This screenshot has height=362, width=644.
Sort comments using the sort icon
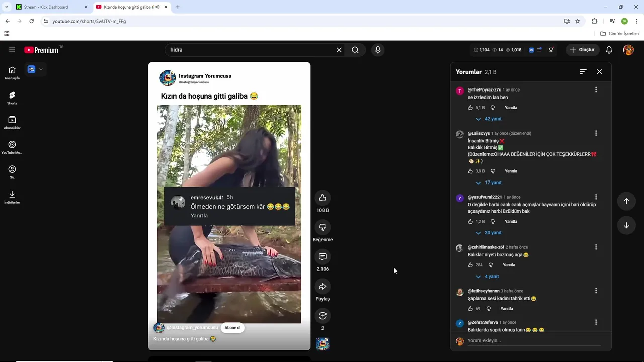coord(583,72)
